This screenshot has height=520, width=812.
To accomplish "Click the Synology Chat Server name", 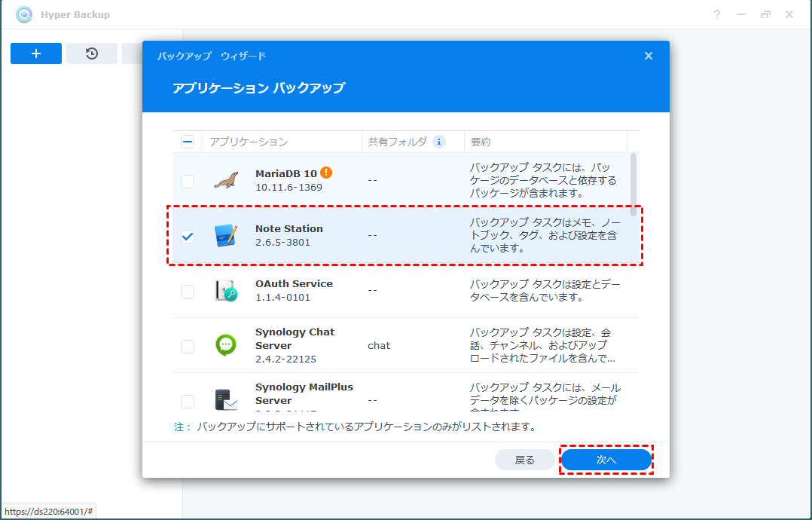I will click(x=295, y=338).
